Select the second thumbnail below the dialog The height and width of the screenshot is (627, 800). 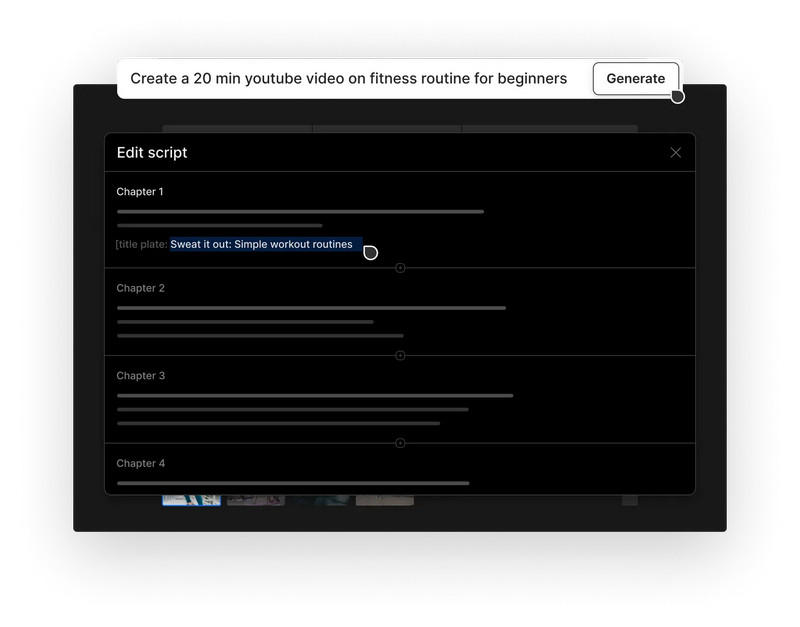coord(255,500)
